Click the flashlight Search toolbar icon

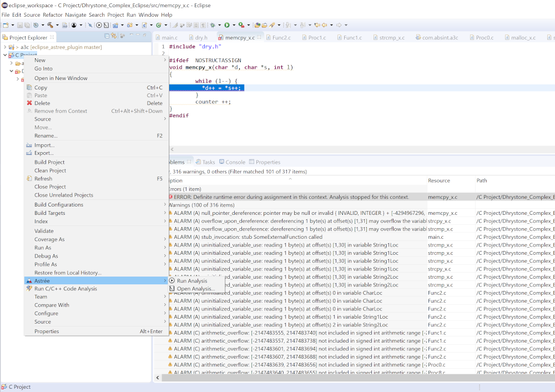click(x=272, y=25)
